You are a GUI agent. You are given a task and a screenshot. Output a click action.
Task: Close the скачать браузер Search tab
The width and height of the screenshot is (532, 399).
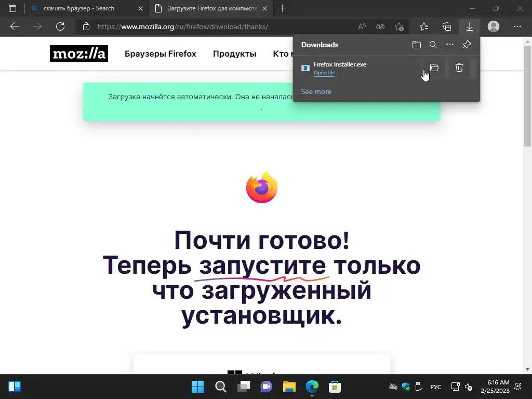pyautogui.click(x=140, y=8)
